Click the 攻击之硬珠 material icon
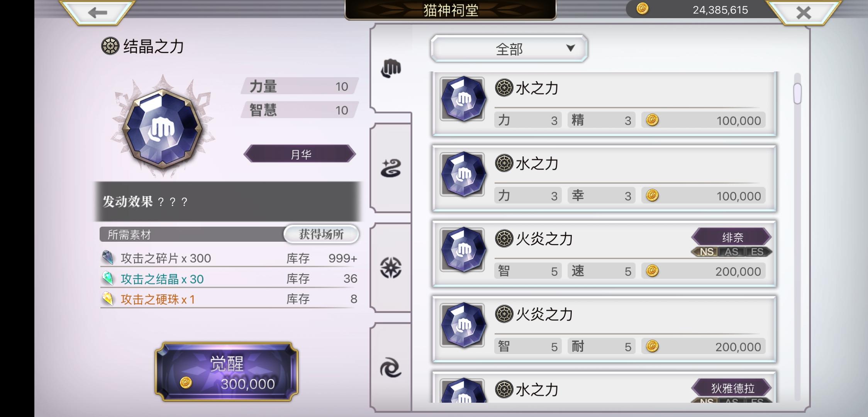868x417 pixels. point(108,299)
